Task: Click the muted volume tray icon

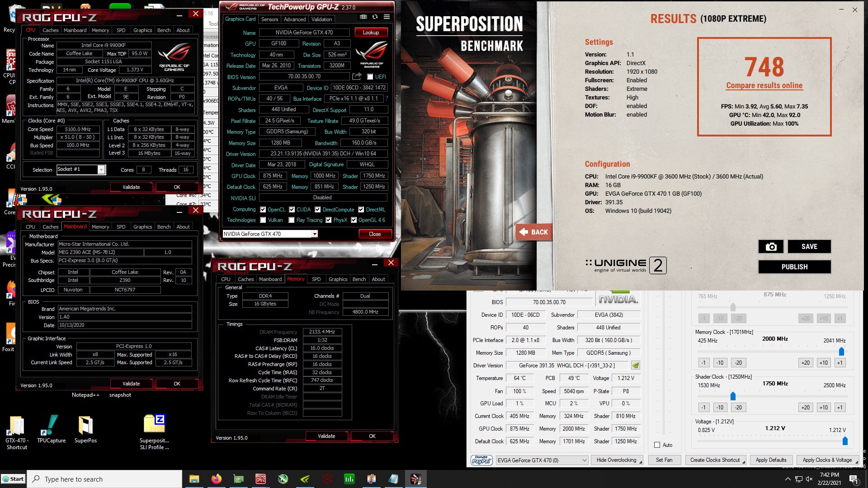Action: (809, 479)
